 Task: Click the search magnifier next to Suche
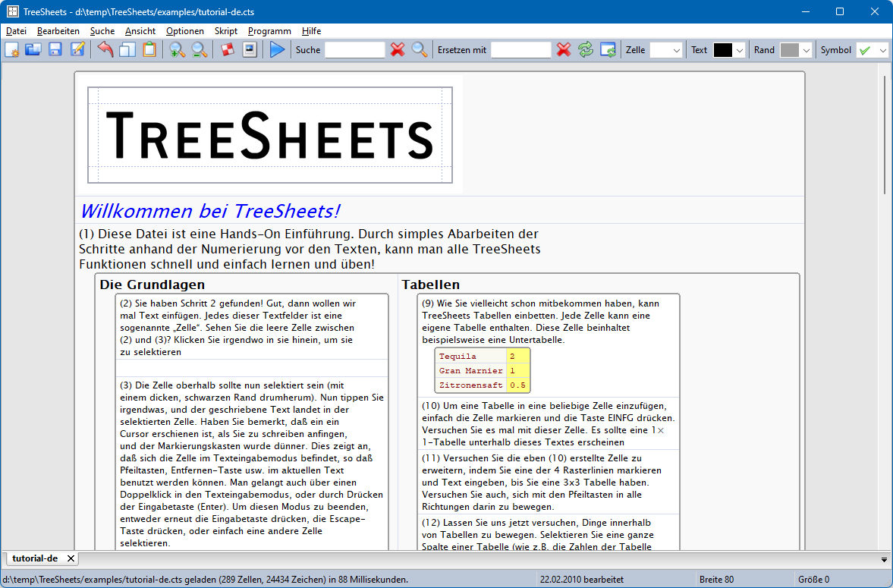[420, 50]
